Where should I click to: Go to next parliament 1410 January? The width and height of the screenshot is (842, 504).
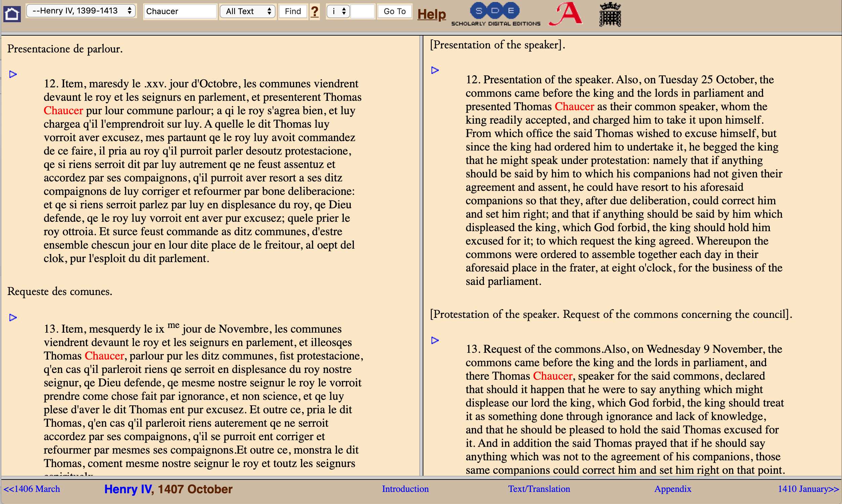(808, 489)
